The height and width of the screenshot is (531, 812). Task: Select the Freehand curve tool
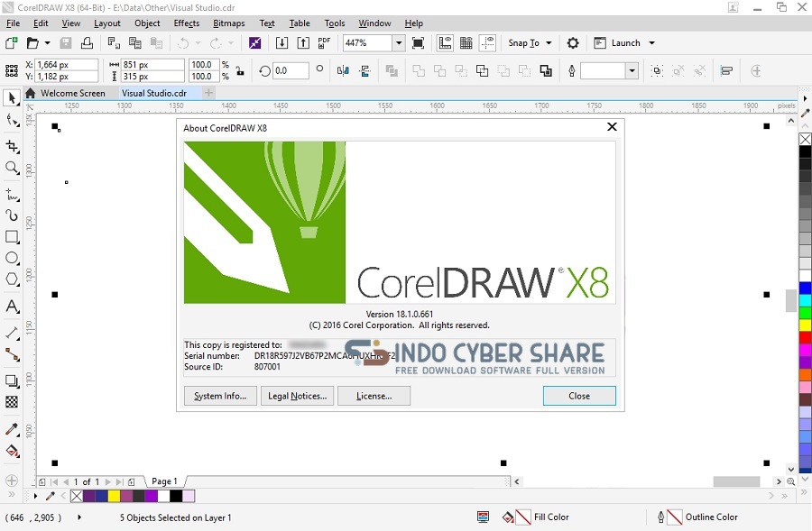(12, 195)
